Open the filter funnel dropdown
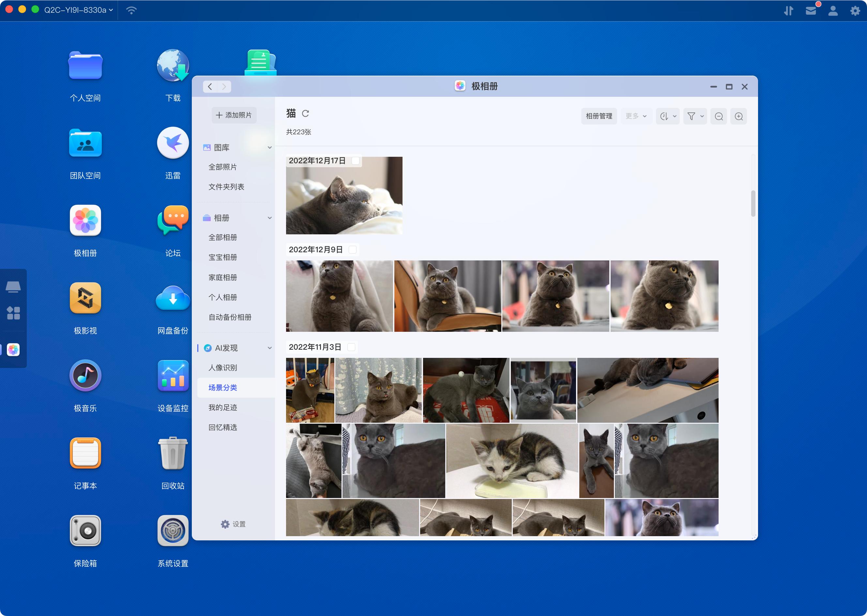Screen dimensions: 867x616 click(695, 116)
